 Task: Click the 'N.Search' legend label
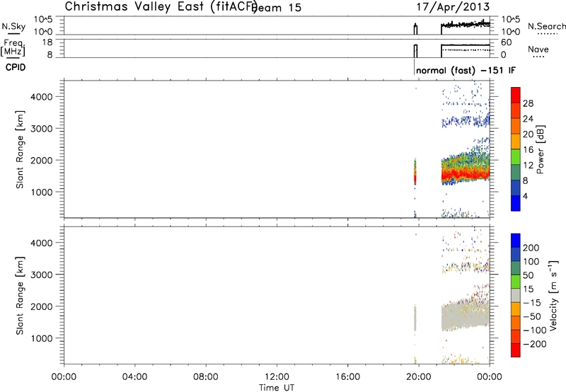tap(547, 26)
